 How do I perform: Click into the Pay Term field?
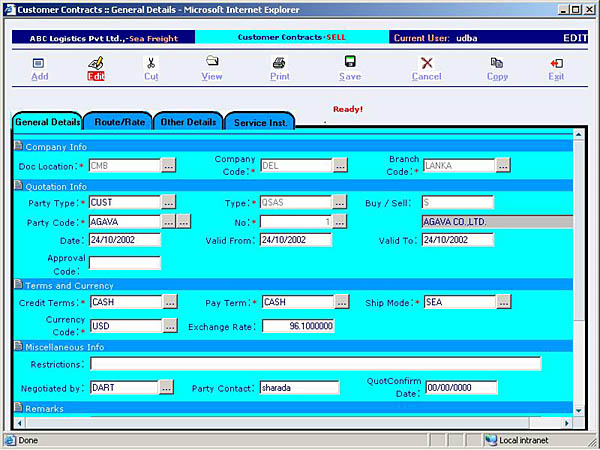tap(298, 302)
